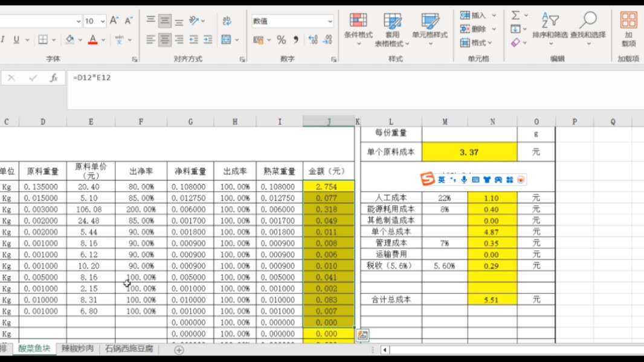Open the insert function fx dialog
Viewport: 644px width, 362px height.
(x=53, y=78)
